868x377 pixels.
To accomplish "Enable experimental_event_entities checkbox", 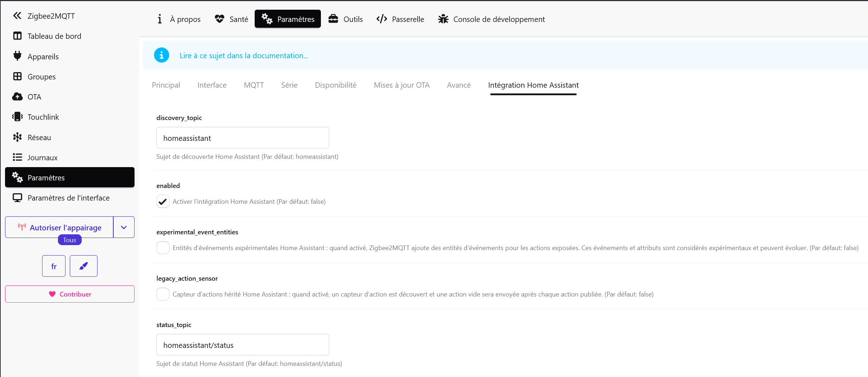I will pyautogui.click(x=163, y=248).
